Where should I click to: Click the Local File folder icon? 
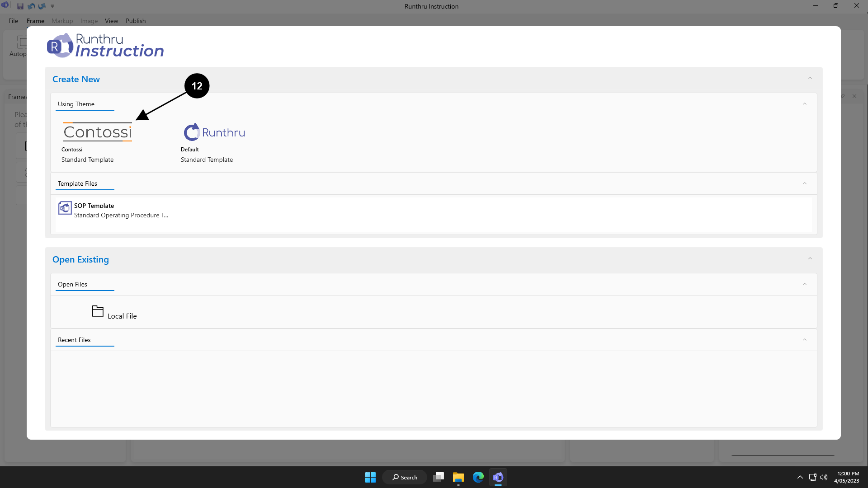[98, 311]
